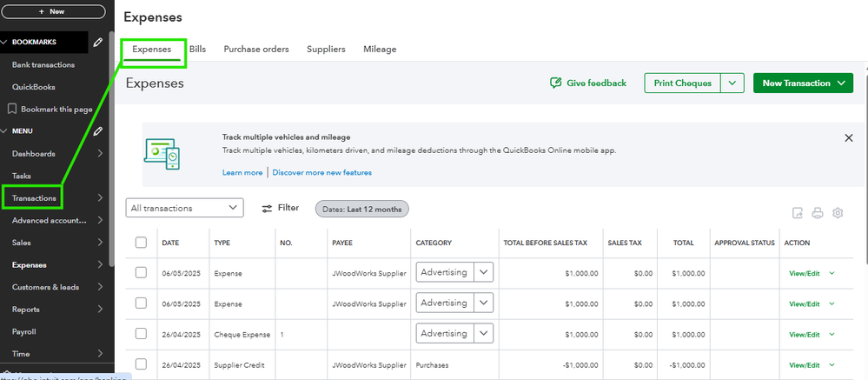
Task: Click the Bookmark this page icon
Action: (x=12, y=110)
